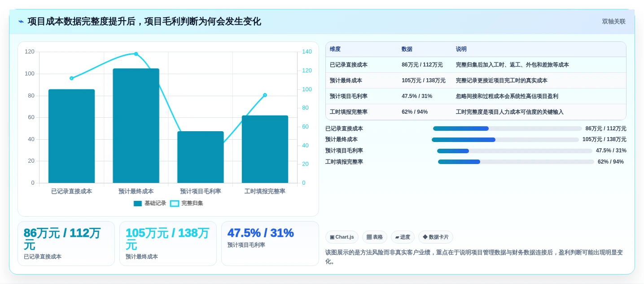The height and width of the screenshot is (284, 644).
Task: Select the 预计项目毛利率 table row cell
Action: pyautogui.click(x=349, y=96)
